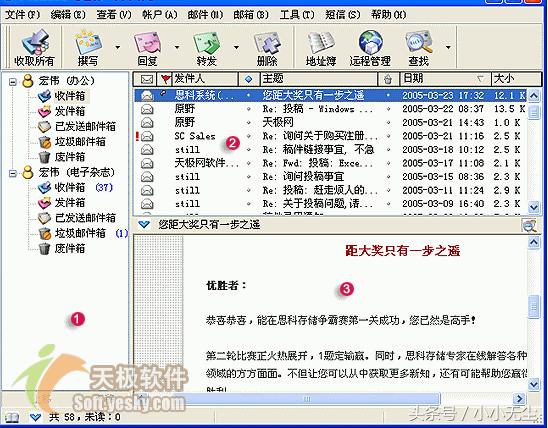Open 远程管理 remote management
Image resolution: width=548 pixels, height=428 pixels.
[370, 47]
